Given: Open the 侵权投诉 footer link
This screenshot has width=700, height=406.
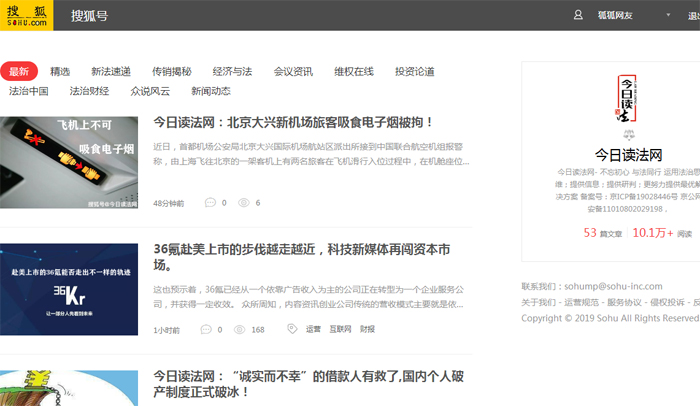Looking at the screenshot, I should pos(667,302).
